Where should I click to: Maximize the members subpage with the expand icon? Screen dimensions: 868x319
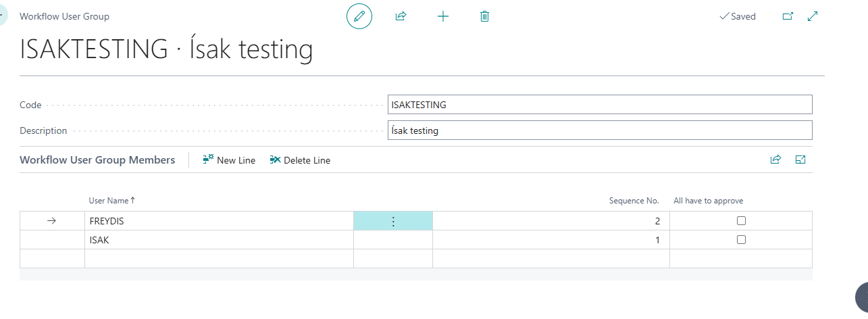[800, 160]
